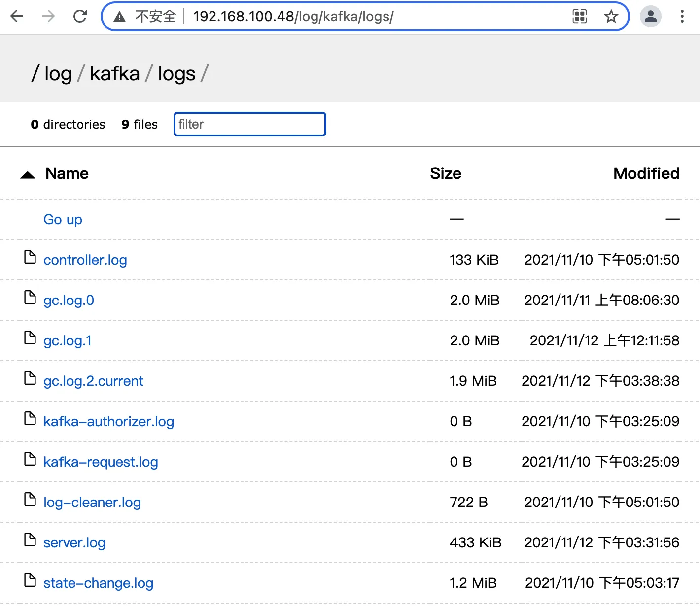Open Chrome three-dot menu

pyautogui.click(x=682, y=17)
